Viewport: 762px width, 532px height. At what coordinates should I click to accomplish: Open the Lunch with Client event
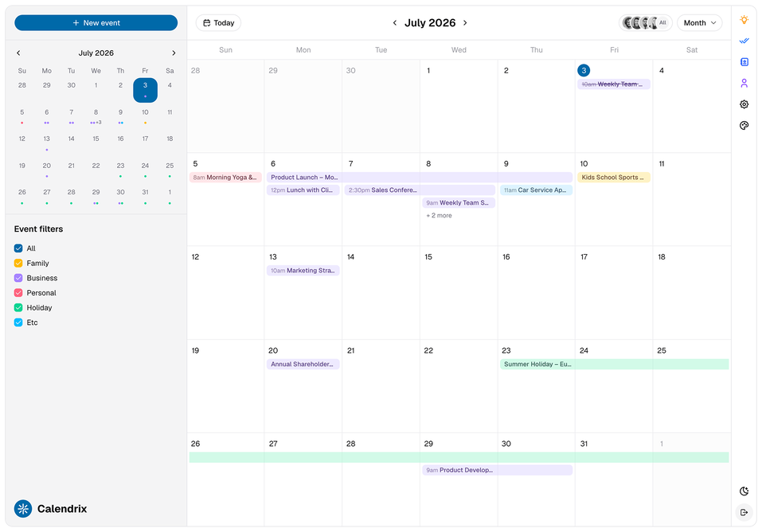point(303,190)
